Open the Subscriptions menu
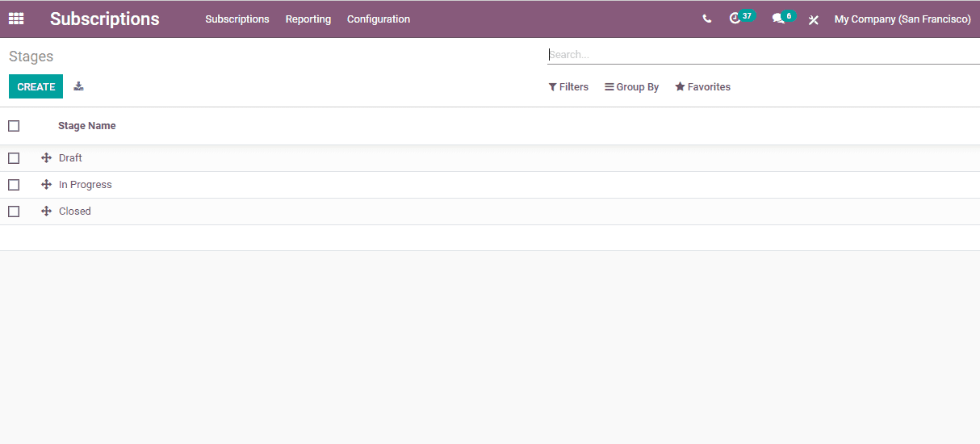This screenshot has width=980, height=444. 237,19
